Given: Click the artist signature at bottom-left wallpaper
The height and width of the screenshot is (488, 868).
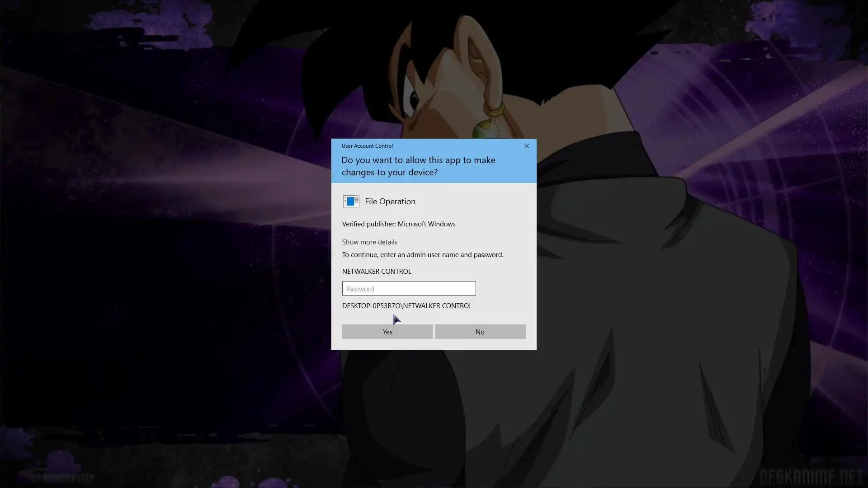Looking at the screenshot, I should (x=62, y=478).
